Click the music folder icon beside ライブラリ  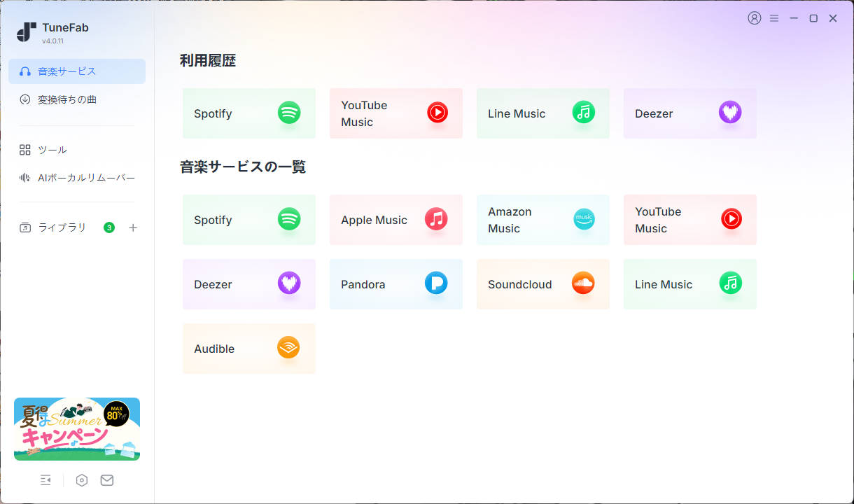coord(25,227)
